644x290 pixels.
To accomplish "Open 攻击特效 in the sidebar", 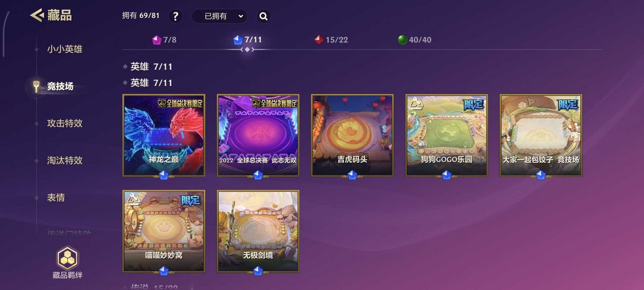I will tap(65, 124).
